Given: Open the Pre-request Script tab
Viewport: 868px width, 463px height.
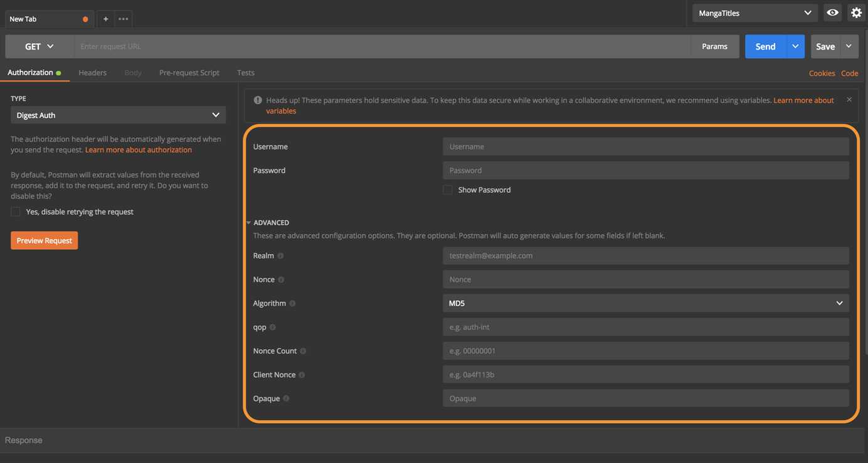Looking at the screenshot, I should (189, 73).
